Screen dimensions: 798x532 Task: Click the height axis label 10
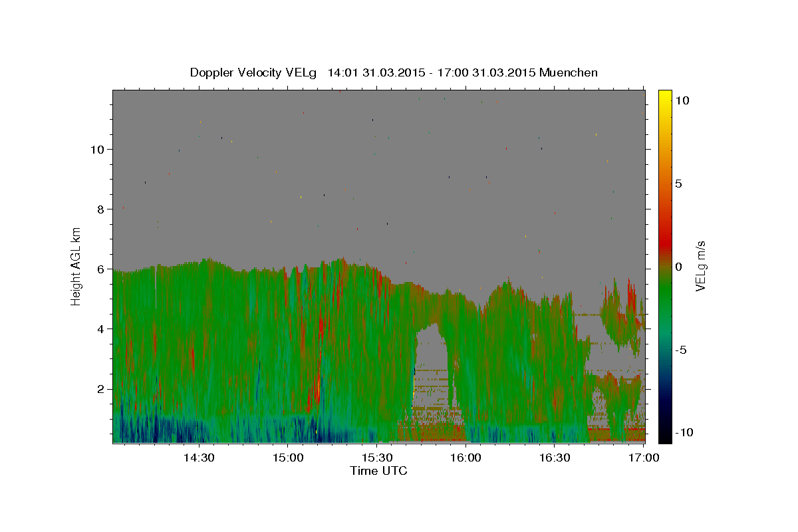[97, 149]
